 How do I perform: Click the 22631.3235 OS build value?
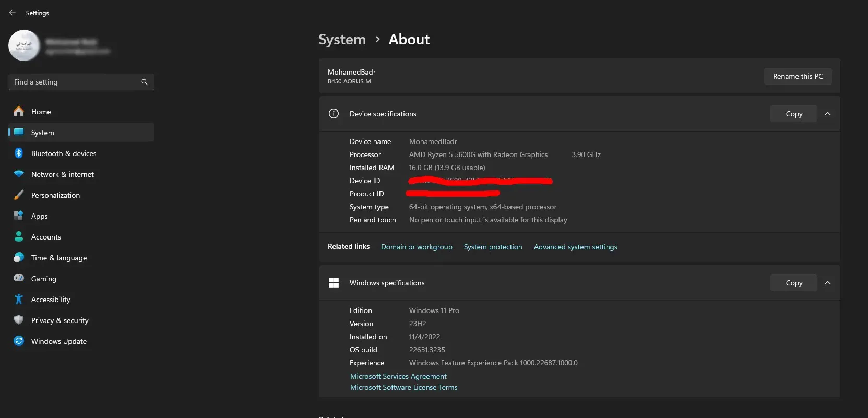pyautogui.click(x=427, y=350)
